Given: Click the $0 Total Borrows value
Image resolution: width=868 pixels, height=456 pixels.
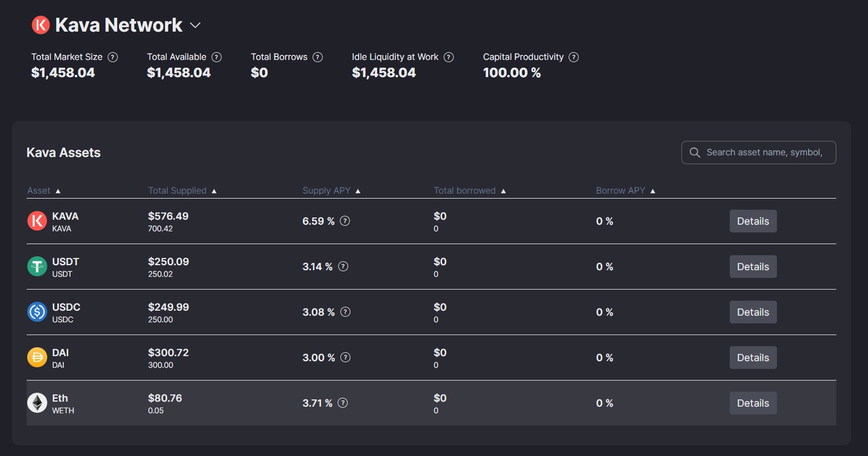Looking at the screenshot, I should (x=259, y=73).
